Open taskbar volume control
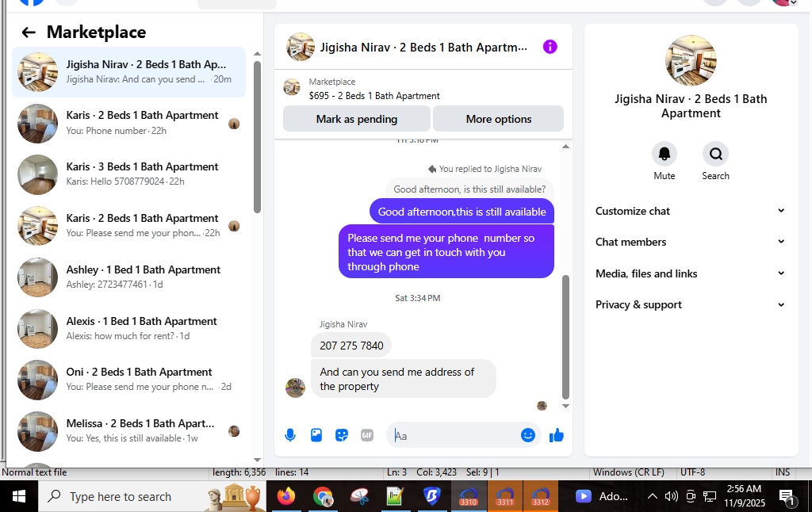812x512 pixels. coord(671,496)
